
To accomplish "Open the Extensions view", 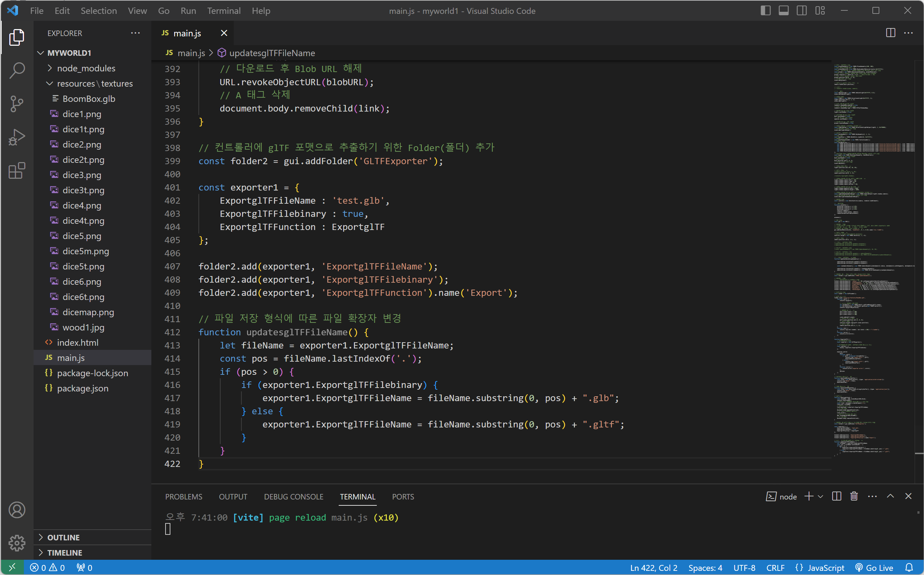I will [17, 171].
